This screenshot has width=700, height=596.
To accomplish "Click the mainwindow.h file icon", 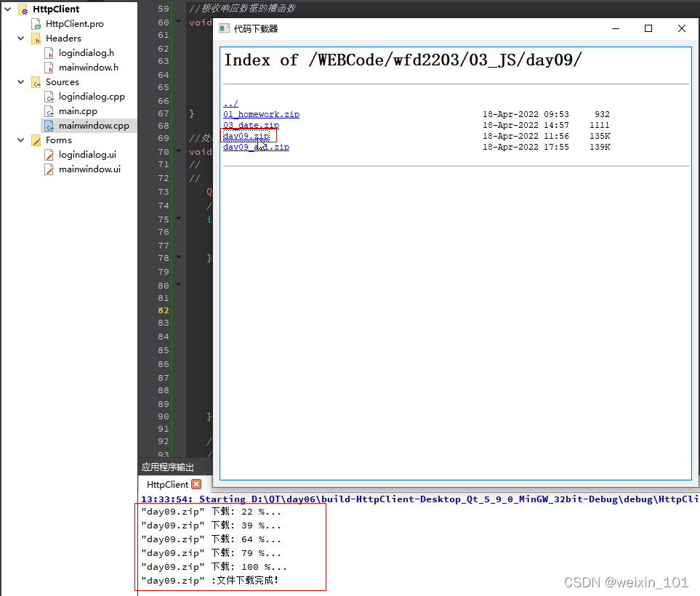I will coord(49,68).
